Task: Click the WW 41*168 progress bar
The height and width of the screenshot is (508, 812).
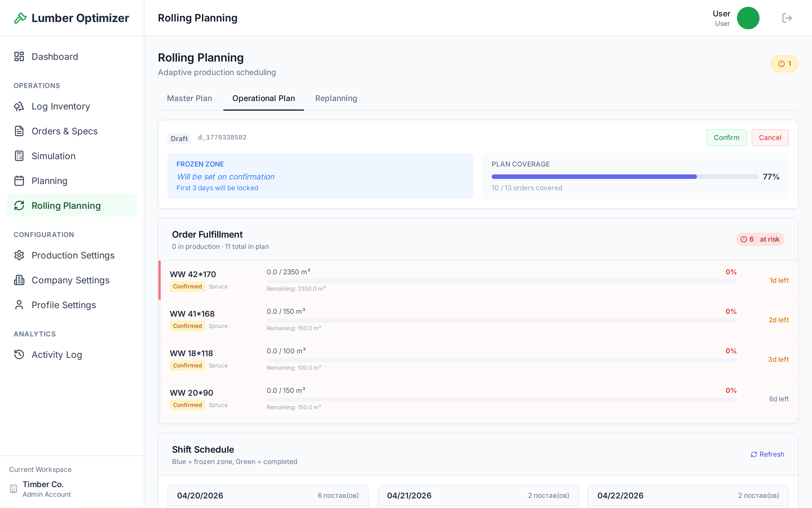Action: coord(502,321)
